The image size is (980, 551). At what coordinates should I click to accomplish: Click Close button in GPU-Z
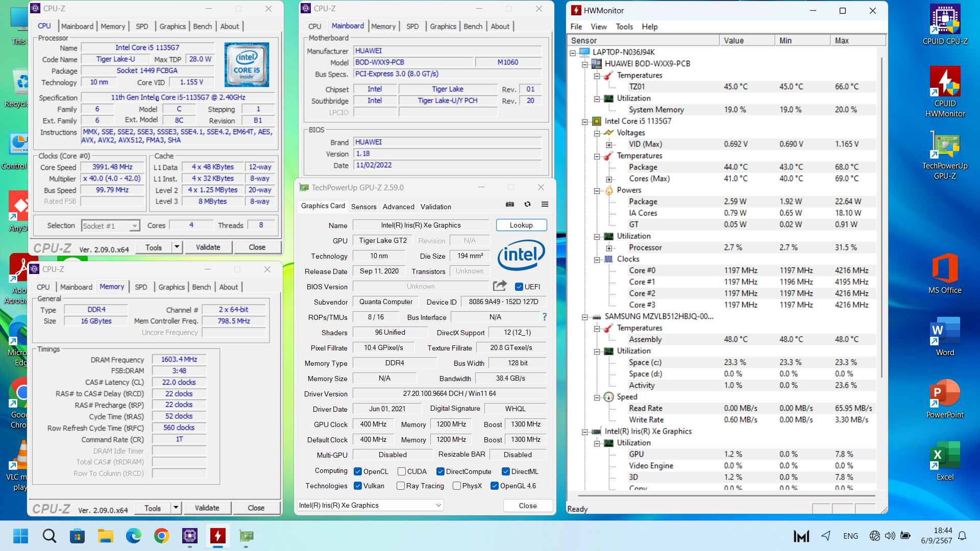pos(528,506)
